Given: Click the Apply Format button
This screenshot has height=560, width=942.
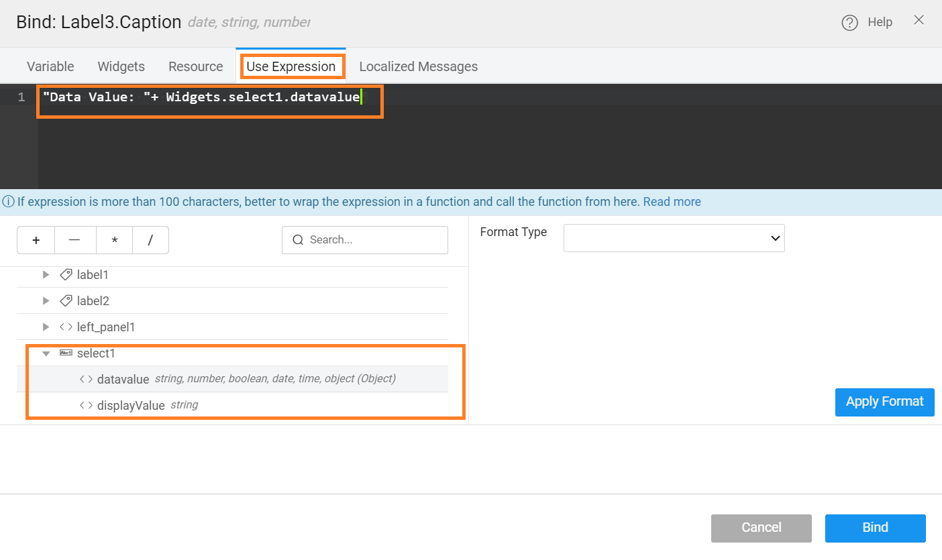Looking at the screenshot, I should 884,402.
